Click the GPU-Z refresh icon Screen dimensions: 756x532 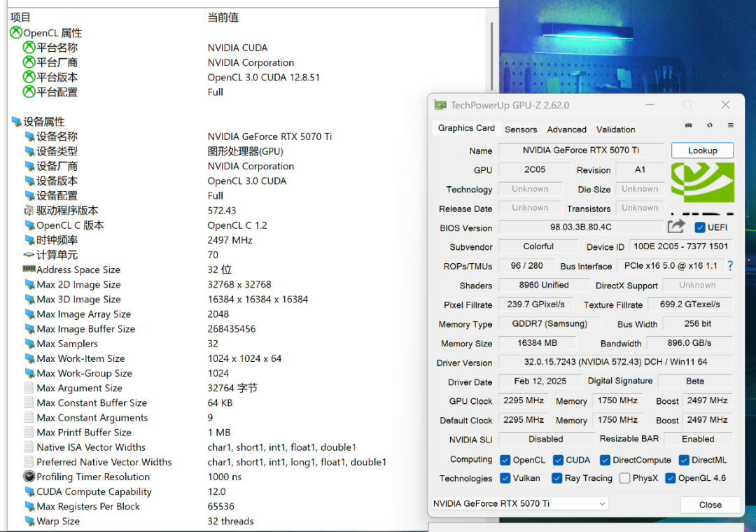pyautogui.click(x=710, y=125)
